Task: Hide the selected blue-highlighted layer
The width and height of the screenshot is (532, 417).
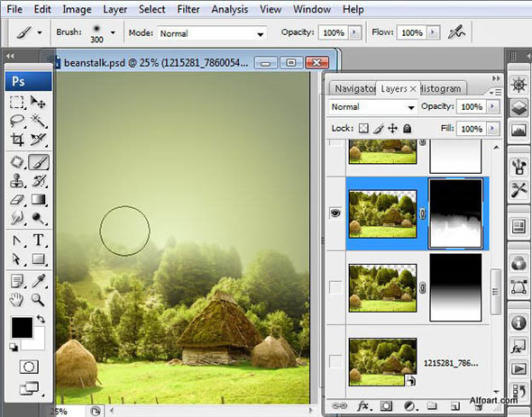Action: click(335, 213)
